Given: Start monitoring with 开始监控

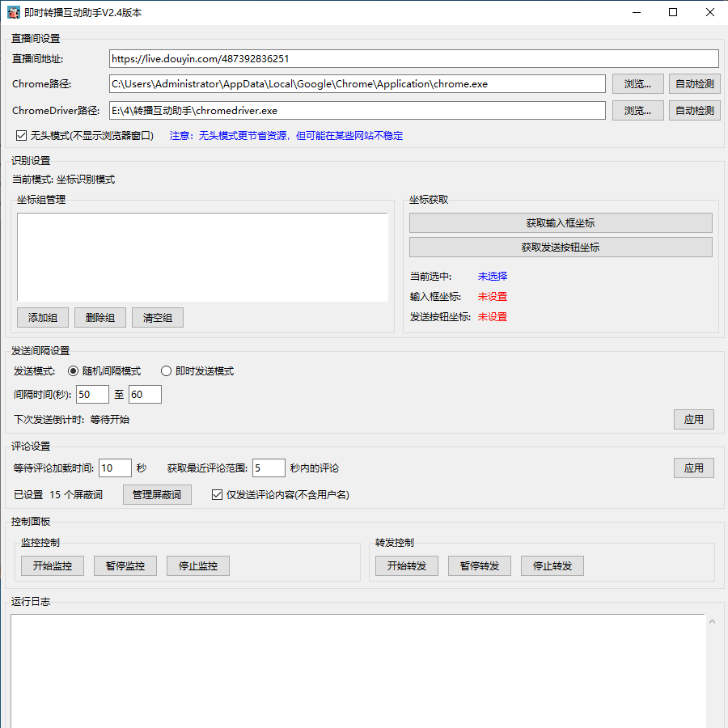Looking at the screenshot, I should tap(53, 566).
